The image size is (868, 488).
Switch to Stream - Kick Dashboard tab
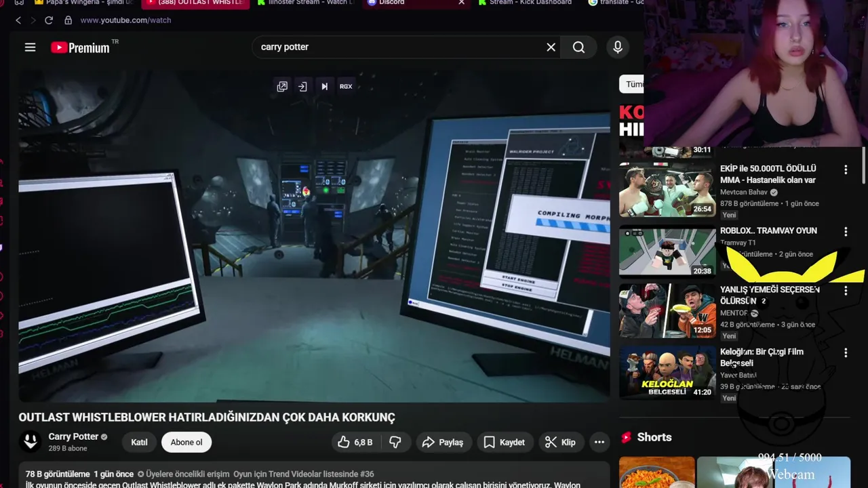pyautogui.click(x=526, y=3)
